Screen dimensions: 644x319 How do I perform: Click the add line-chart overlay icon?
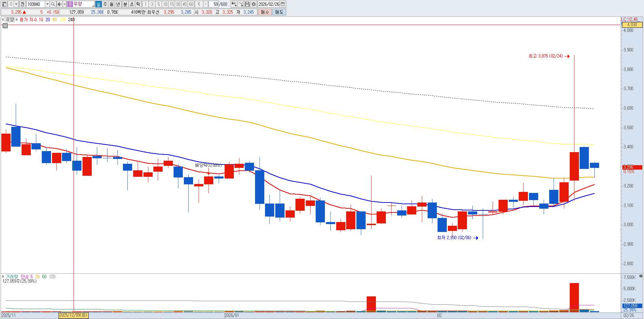tap(241, 4)
